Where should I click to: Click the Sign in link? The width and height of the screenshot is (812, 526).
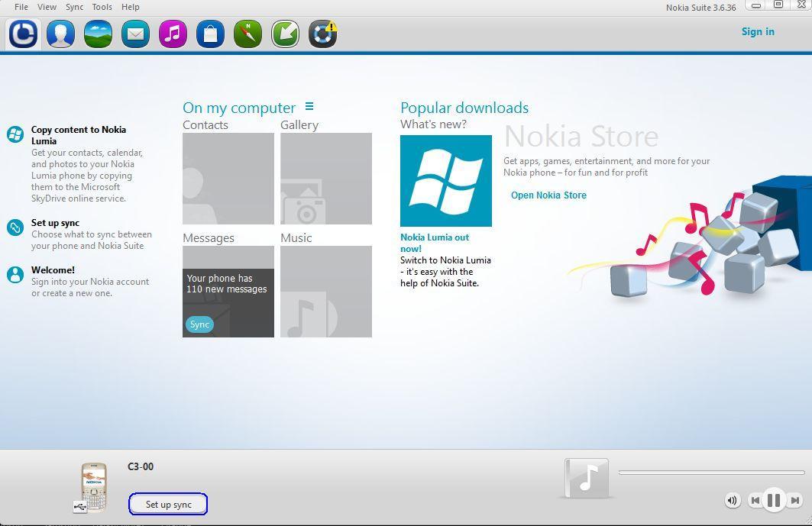pyautogui.click(x=758, y=31)
